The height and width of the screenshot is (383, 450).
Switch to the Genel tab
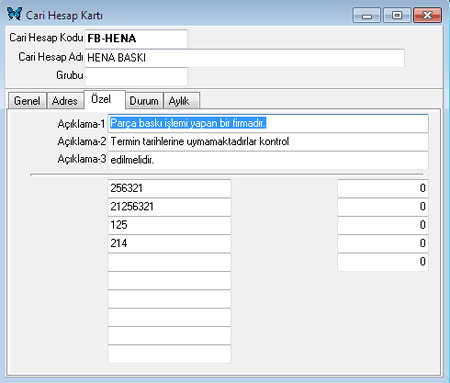pos(27,101)
